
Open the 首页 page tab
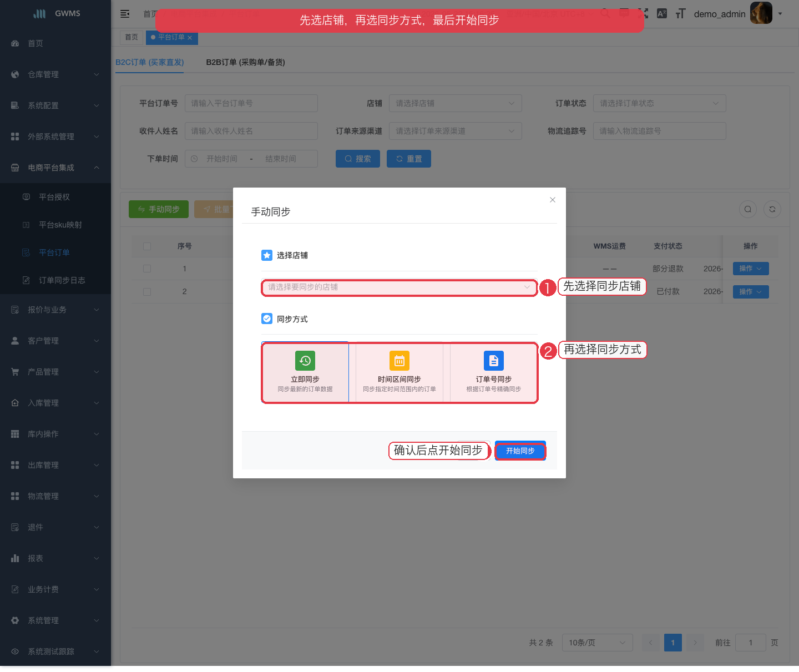coord(132,37)
